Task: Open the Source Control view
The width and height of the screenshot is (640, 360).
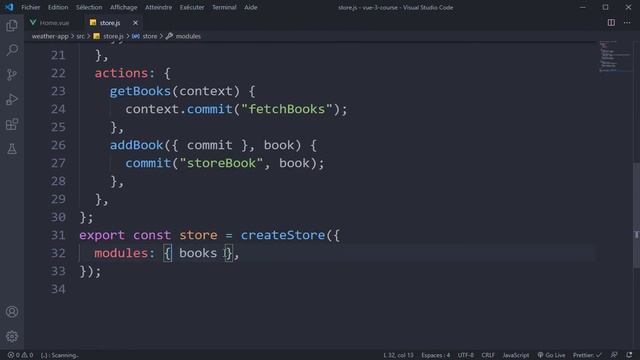Action: pos(12,75)
